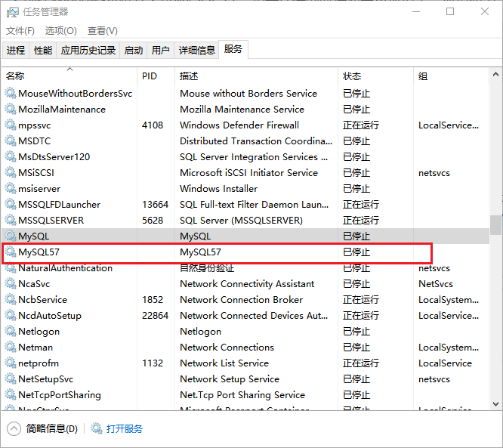Click the MouseWithoutBordersSvc service name
This screenshot has width=503, height=448.
click(x=75, y=93)
